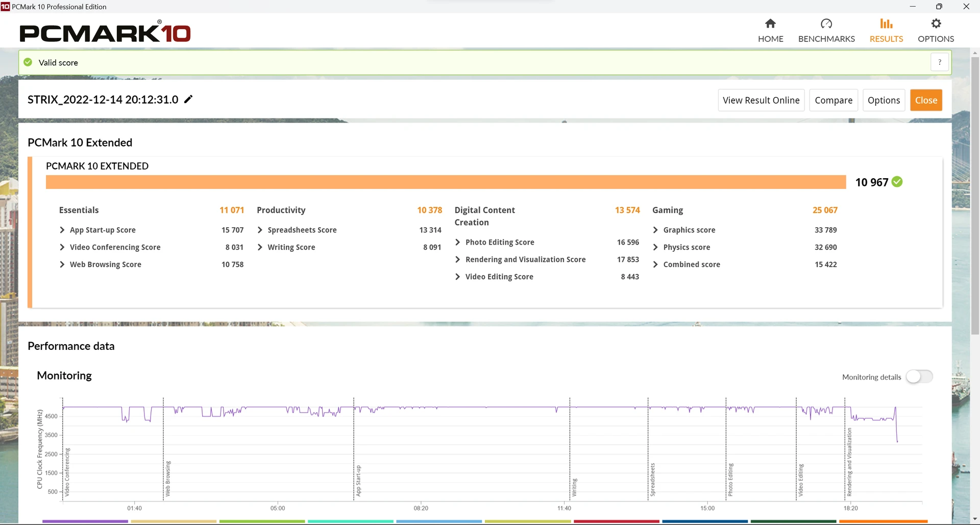
Task: Expand Combined score
Action: 655,265
